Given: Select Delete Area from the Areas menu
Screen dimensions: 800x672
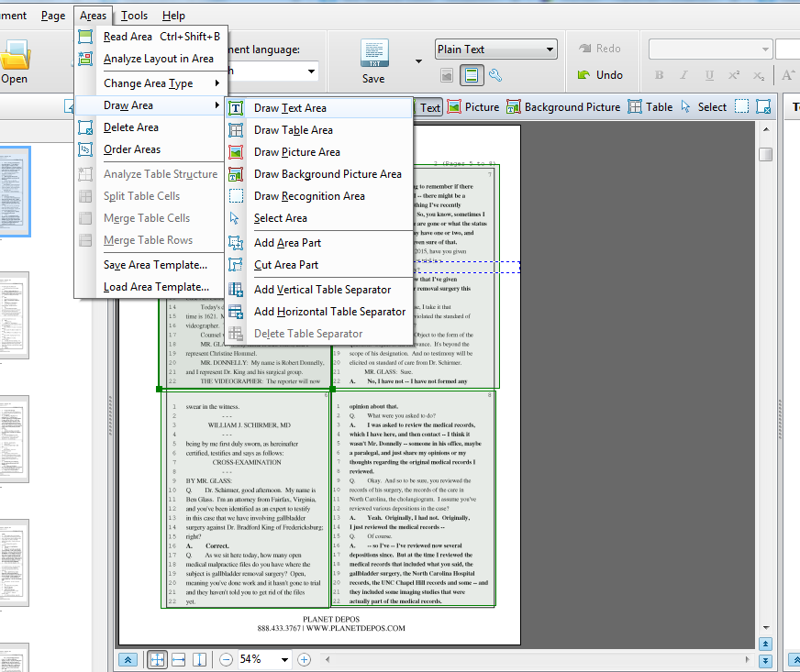Looking at the screenshot, I should pos(150,127).
